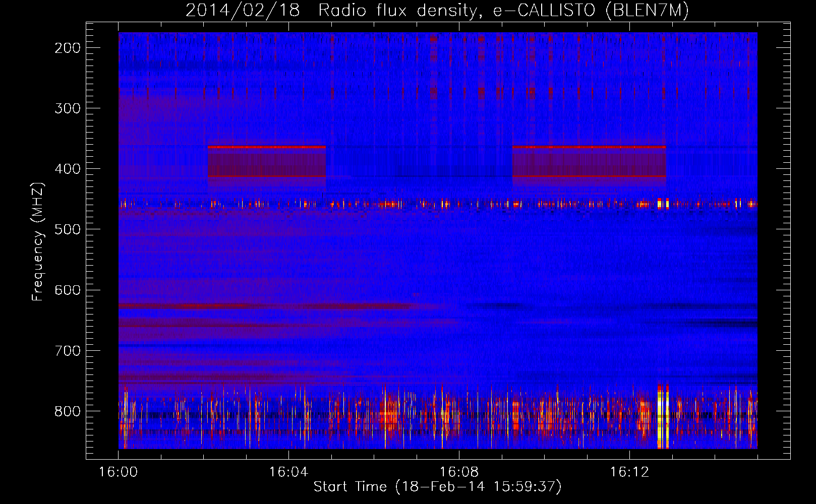This screenshot has height=504, width=816.
Task: Click the '200' frequency tick label
Action: (x=67, y=48)
